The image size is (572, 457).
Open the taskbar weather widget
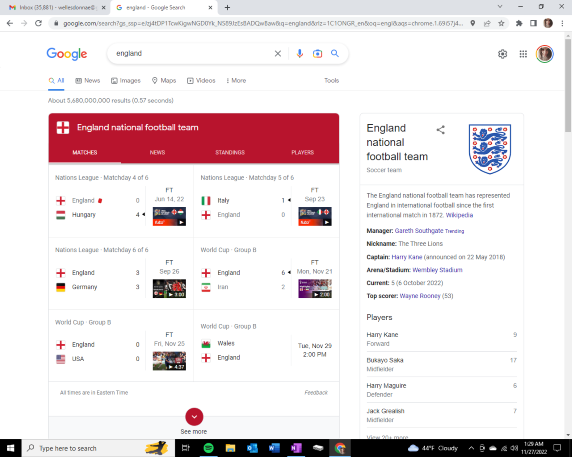(433, 448)
